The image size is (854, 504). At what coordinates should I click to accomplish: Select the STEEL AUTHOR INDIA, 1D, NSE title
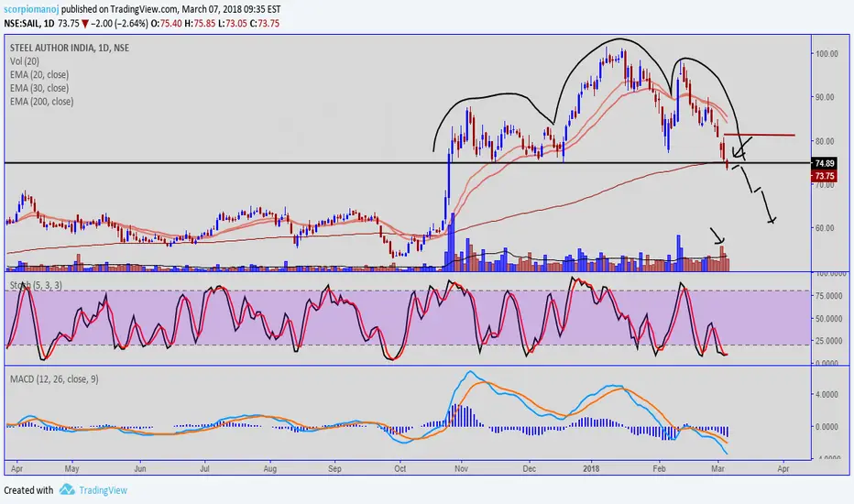pos(69,48)
